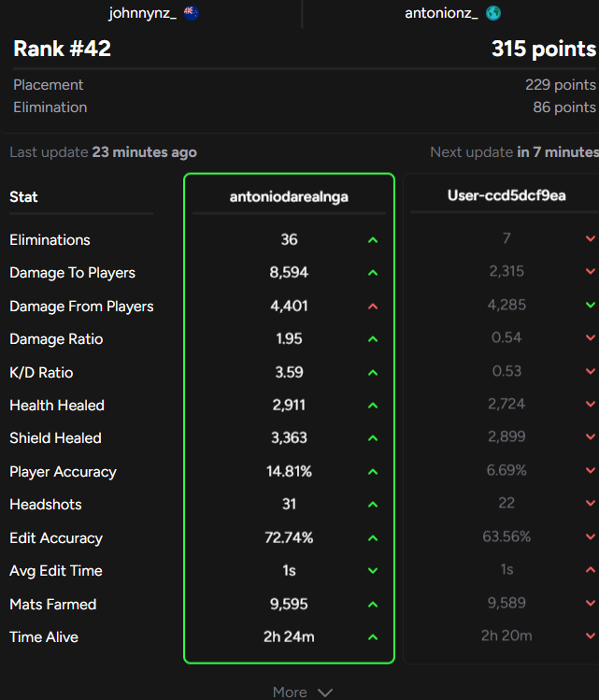Click the Health Healed label
599x700 pixels.
click(x=57, y=406)
